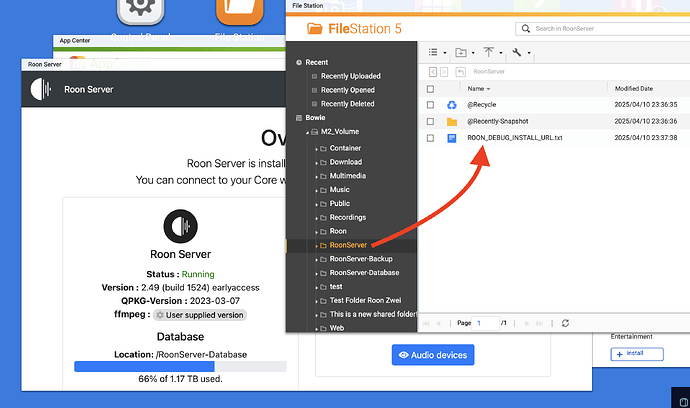Open the File Station desktop icon
This screenshot has height=408, width=690.
(239, 11)
